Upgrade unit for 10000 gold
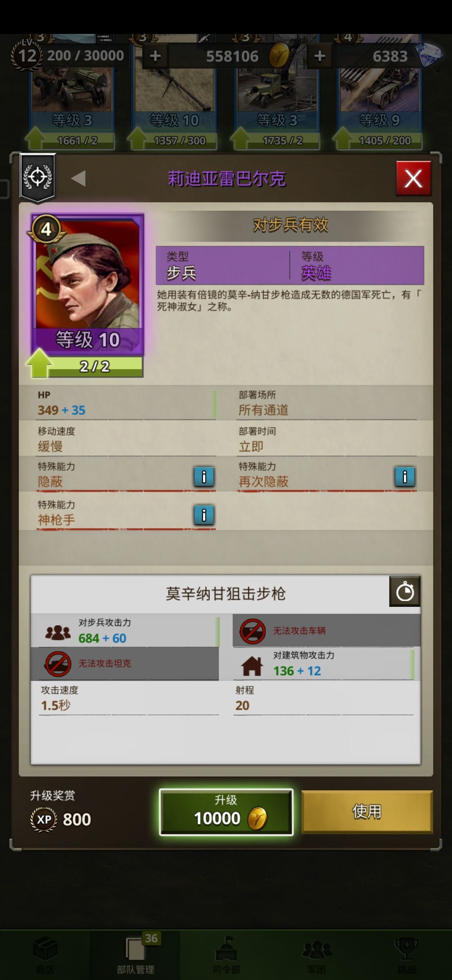 point(226,812)
